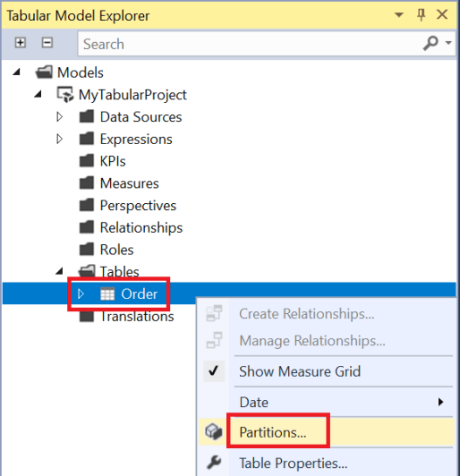This screenshot has width=460, height=476.
Task: Open the window position dropdown arrow
Action: 399,14
